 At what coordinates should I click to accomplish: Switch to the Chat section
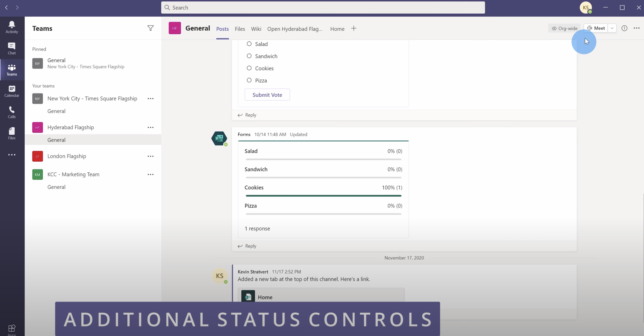tap(12, 48)
